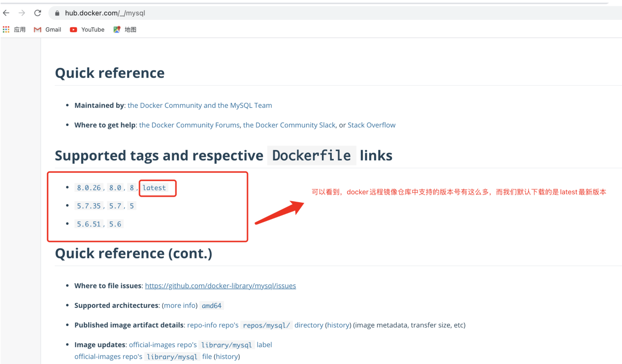Click the 'Image updates' label
Screen dimensions: 622x364
coord(100,345)
